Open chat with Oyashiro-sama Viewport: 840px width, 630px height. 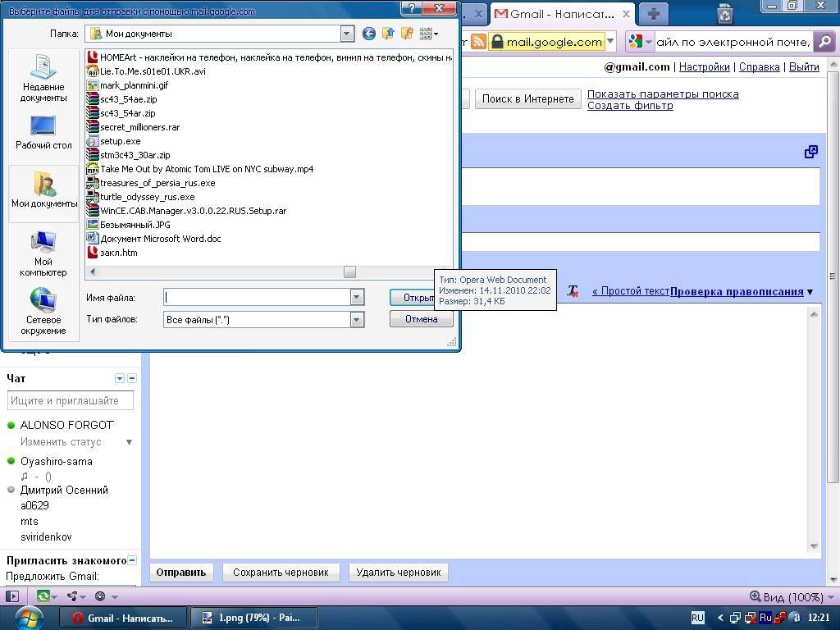tap(57, 461)
